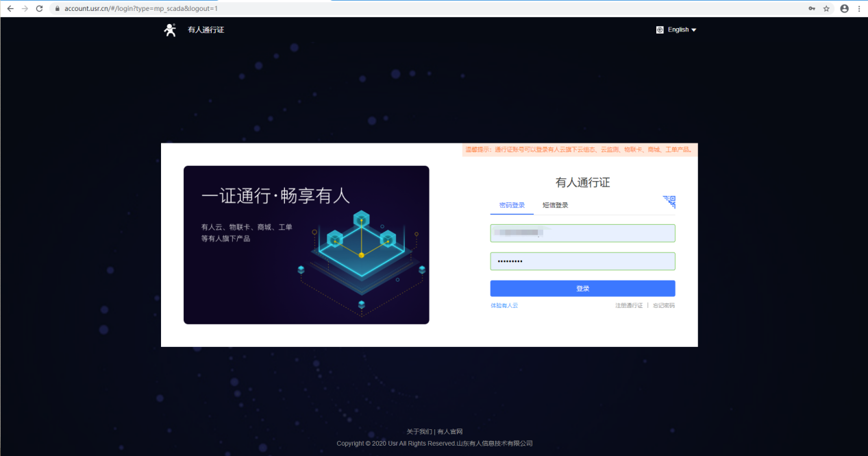Click the username input field
Image resolution: width=868 pixels, height=456 pixels.
point(582,233)
